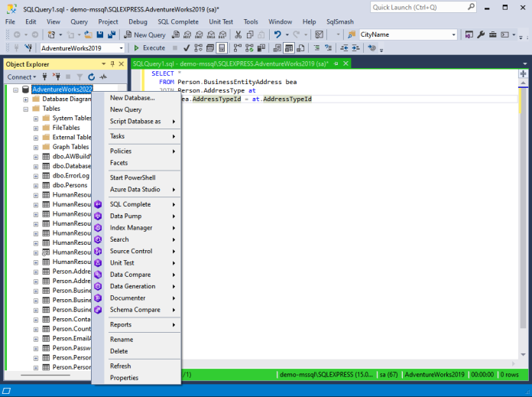Open a new DAX query
The height and width of the screenshot is (397, 532).
point(222,34)
